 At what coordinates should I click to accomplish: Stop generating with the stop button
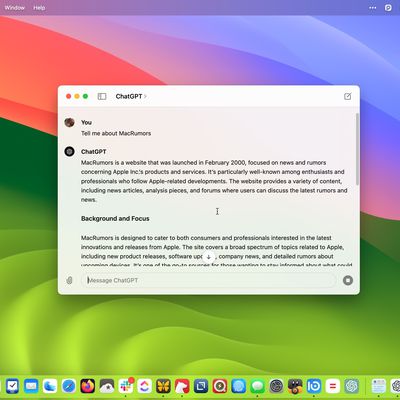click(348, 280)
